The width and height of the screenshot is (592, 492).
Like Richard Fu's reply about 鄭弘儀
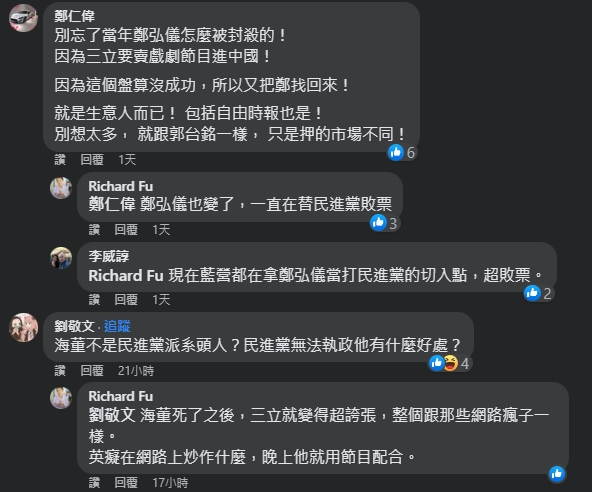[94, 229]
